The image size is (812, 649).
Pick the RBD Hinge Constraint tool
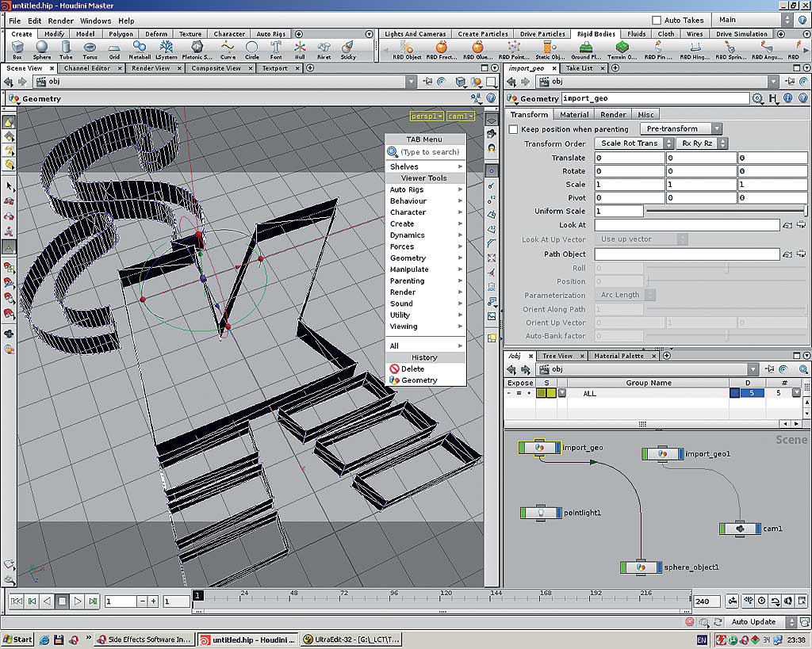695,50
